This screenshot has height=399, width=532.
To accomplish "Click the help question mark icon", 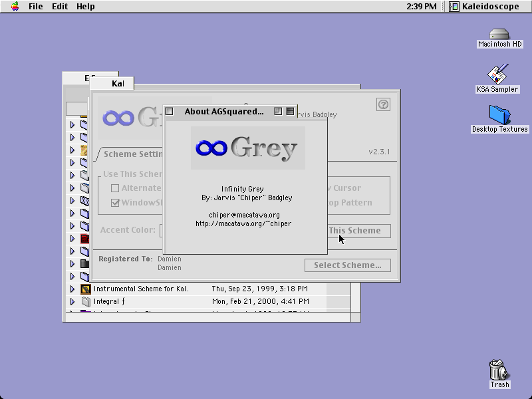I will coord(383,104).
